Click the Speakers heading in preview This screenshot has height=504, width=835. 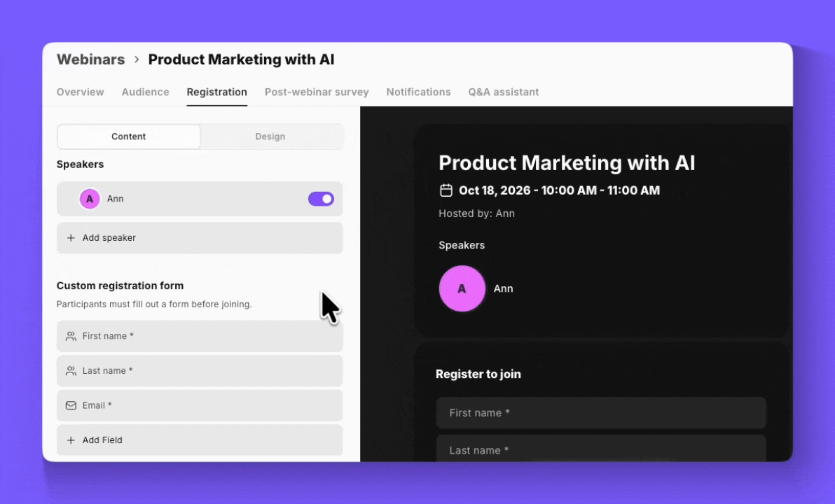click(462, 245)
